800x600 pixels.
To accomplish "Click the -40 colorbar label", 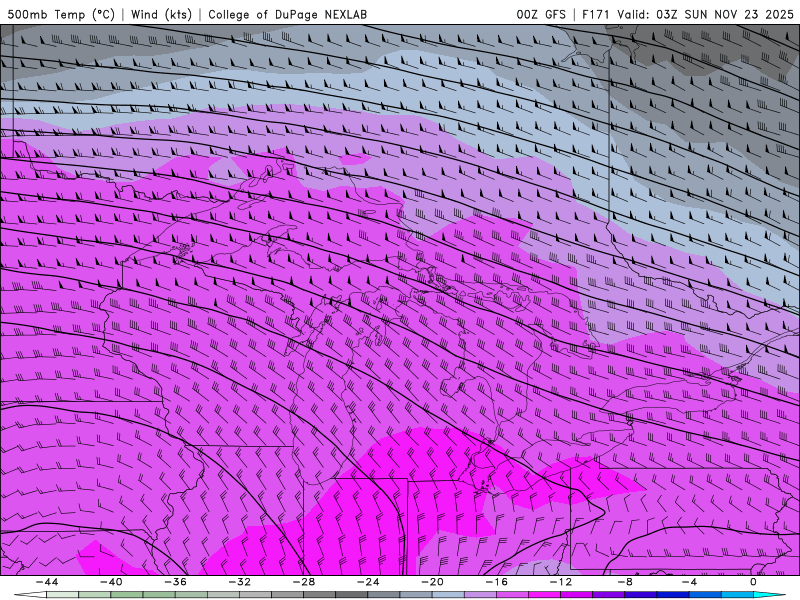I will [x=111, y=582].
